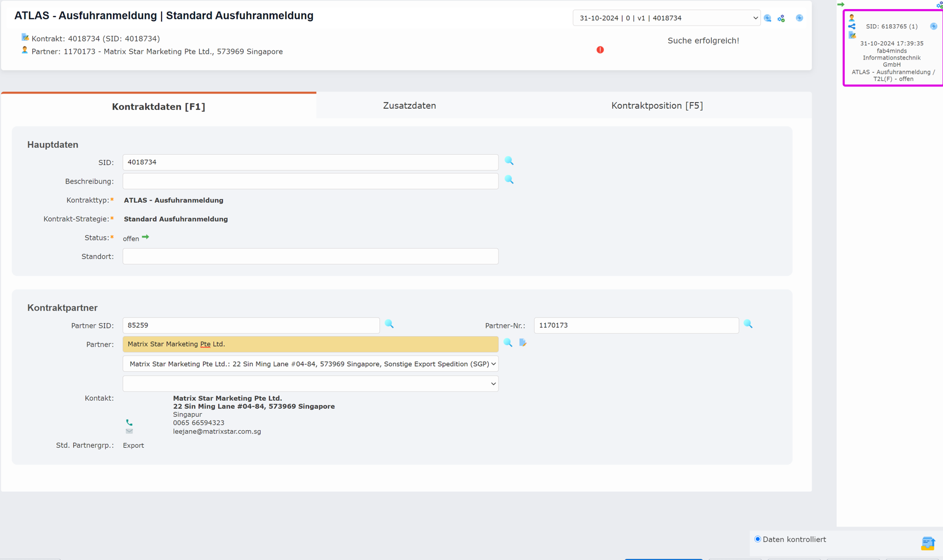Click the document icon next to the Partner field
Screen dimensions: 943x560
pyautogui.click(x=522, y=343)
